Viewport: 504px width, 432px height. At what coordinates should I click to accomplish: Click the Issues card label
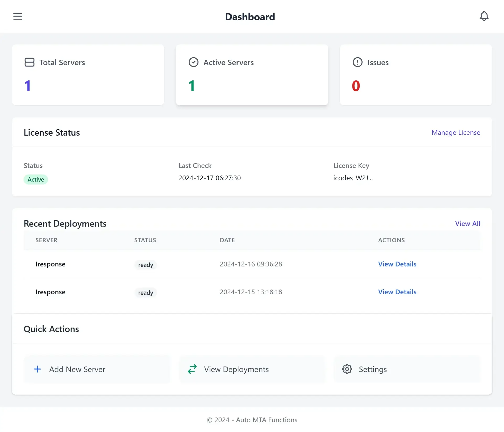[378, 63]
